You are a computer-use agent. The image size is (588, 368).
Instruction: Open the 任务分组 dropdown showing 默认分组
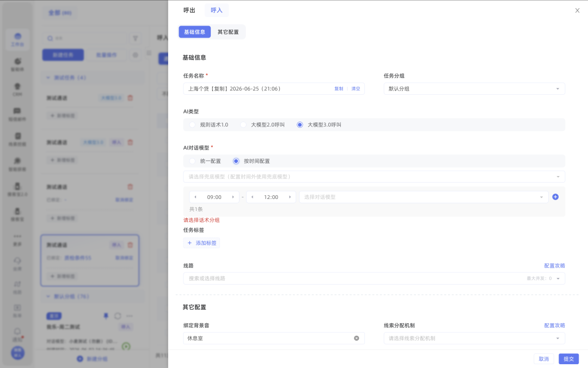click(x=474, y=89)
